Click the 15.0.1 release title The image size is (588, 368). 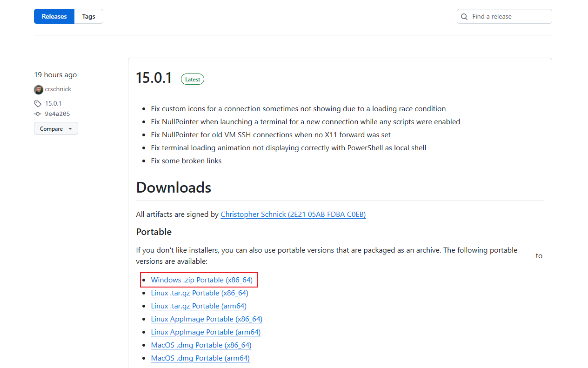(154, 78)
